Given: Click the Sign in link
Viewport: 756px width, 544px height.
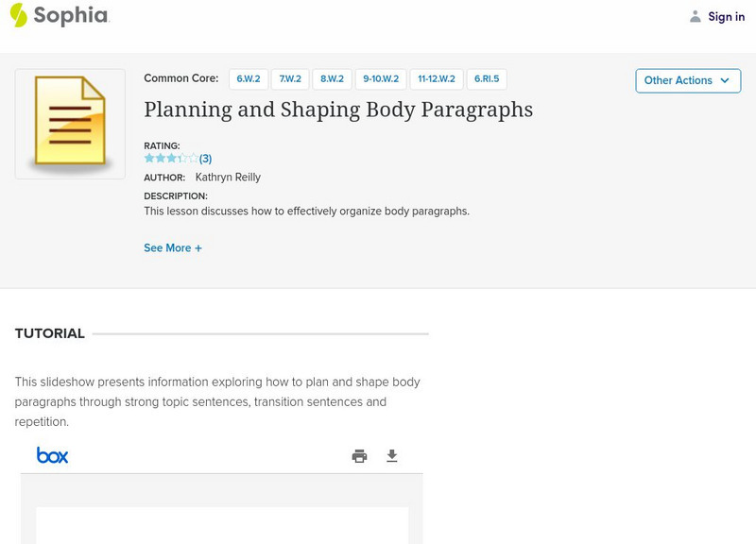Looking at the screenshot, I should 726,16.
